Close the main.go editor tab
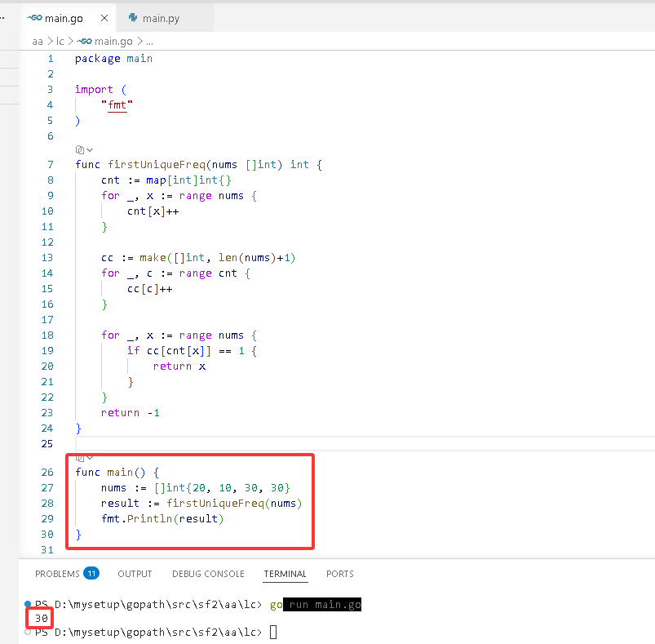Image resolution: width=655 pixels, height=644 pixels. 104,18
